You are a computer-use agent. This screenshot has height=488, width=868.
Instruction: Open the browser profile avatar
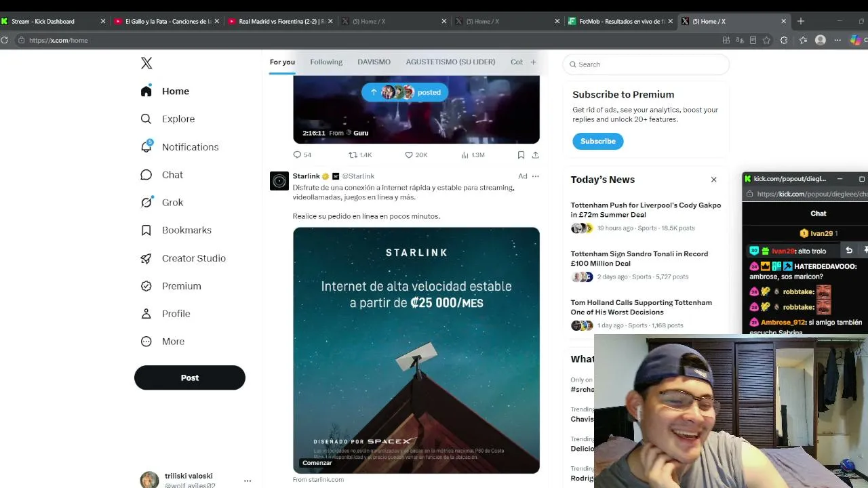coord(821,40)
